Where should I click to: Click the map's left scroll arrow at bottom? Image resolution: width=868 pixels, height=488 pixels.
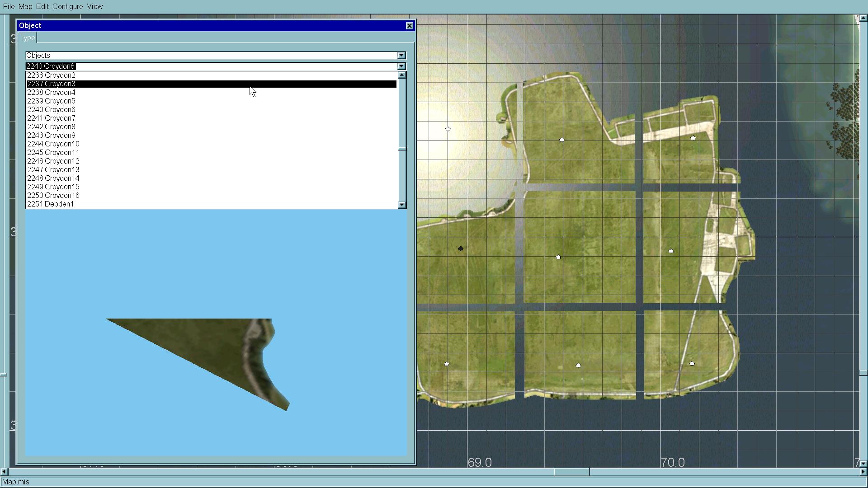pos(4,472)
